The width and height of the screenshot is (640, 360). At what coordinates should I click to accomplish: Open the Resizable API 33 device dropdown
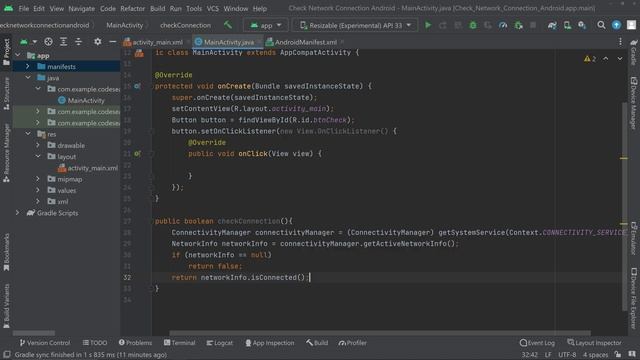click(x=355, y=25)
